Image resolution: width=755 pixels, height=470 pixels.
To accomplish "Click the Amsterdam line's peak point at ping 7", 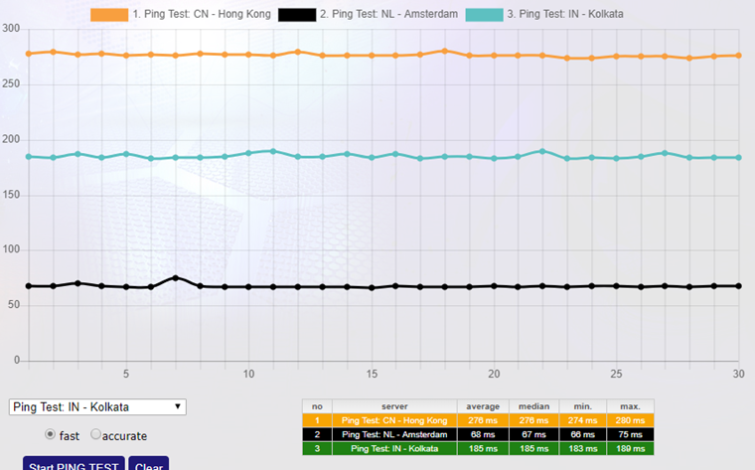I will click(175, 278).
